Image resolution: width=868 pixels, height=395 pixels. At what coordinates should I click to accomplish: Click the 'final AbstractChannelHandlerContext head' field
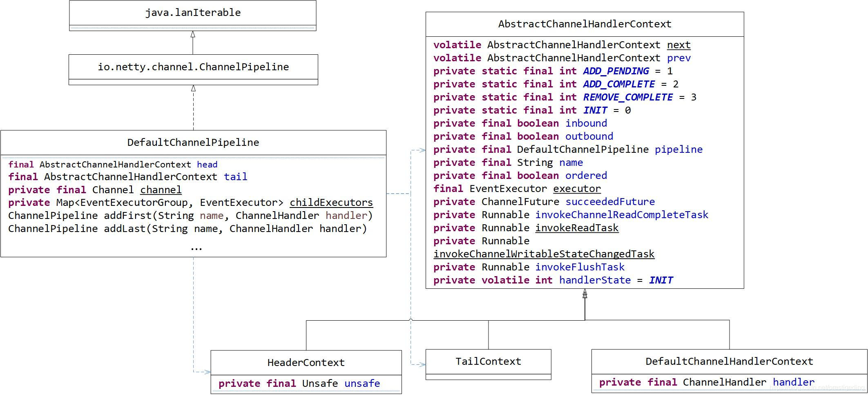point(113,165)
